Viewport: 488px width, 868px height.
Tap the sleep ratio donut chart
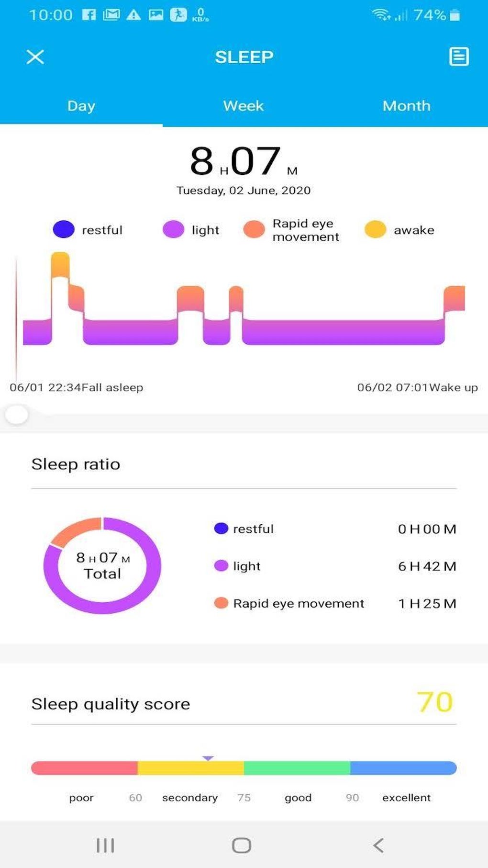(x=102, y=565)
